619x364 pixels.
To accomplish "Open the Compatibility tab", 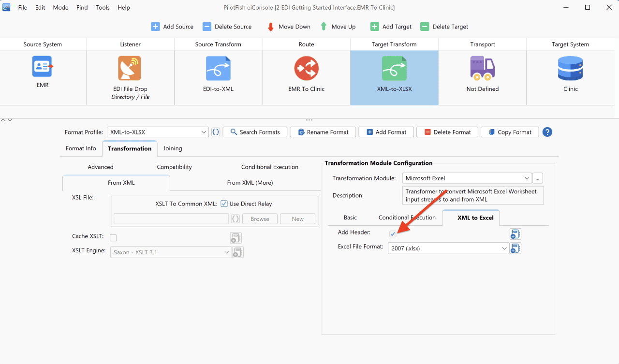I will (175, 167).
